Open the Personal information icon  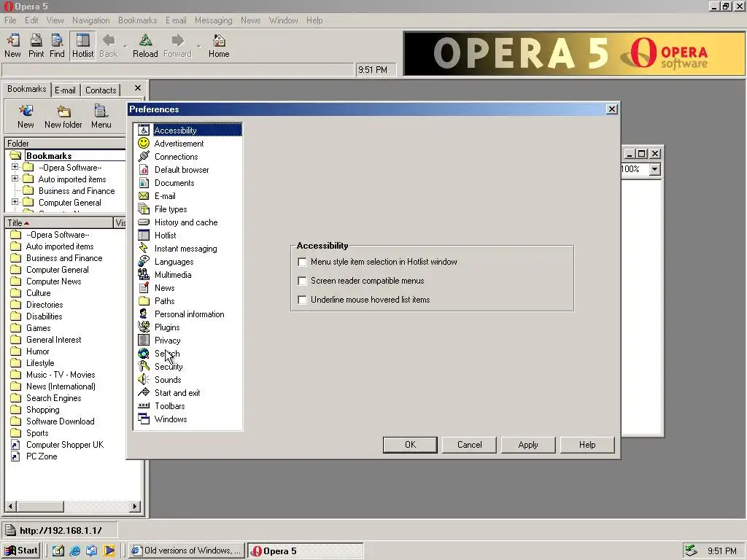point(144,314)
